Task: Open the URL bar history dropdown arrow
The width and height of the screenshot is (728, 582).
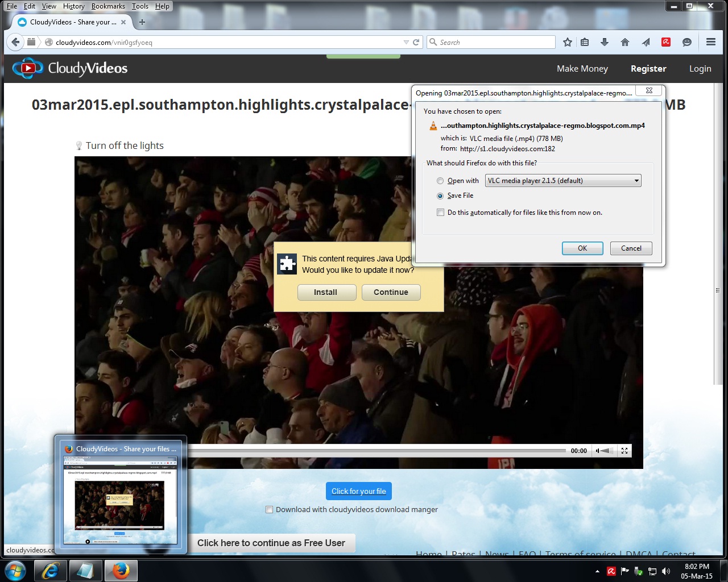Action: (x=406, y=43)
